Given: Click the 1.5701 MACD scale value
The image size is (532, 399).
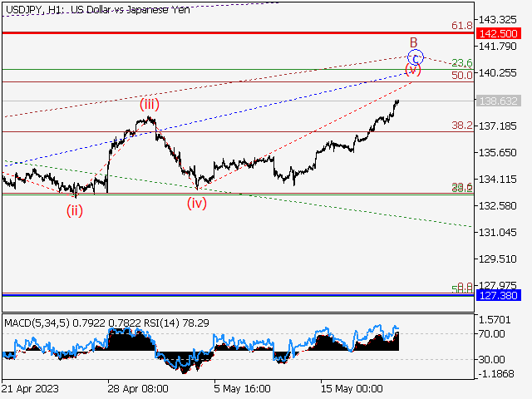Looking at the screenshot, I should [x=495, y=319].
